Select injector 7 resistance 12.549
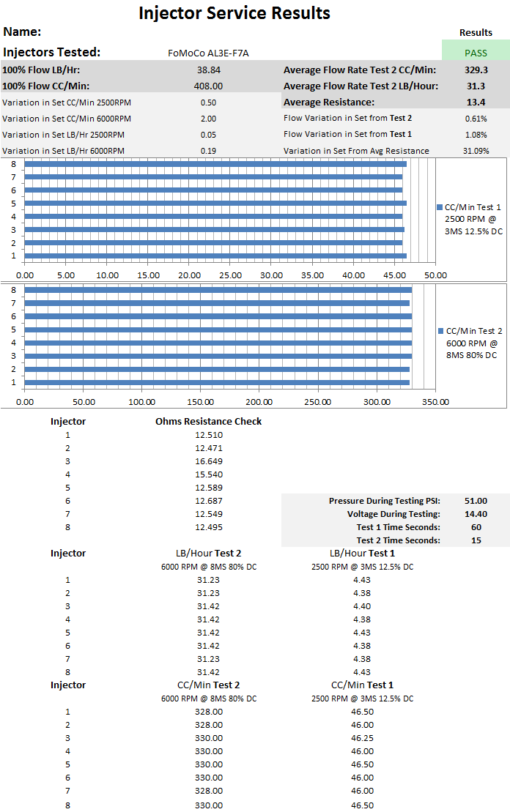 209,514
